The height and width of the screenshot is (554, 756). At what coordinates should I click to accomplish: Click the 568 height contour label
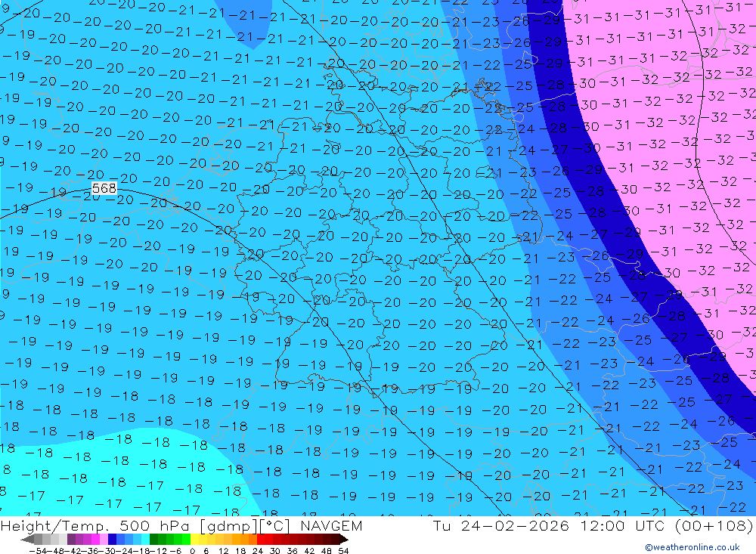coord(104,188)
